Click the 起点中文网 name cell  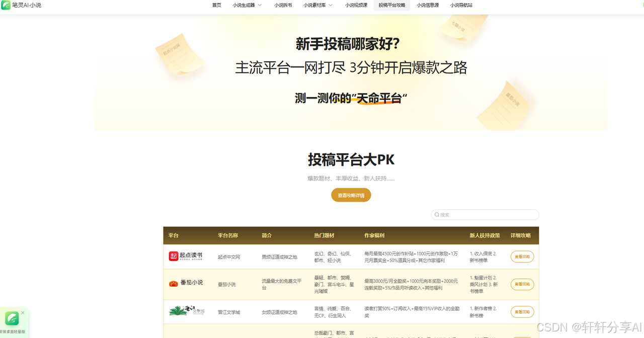(229, 257)
